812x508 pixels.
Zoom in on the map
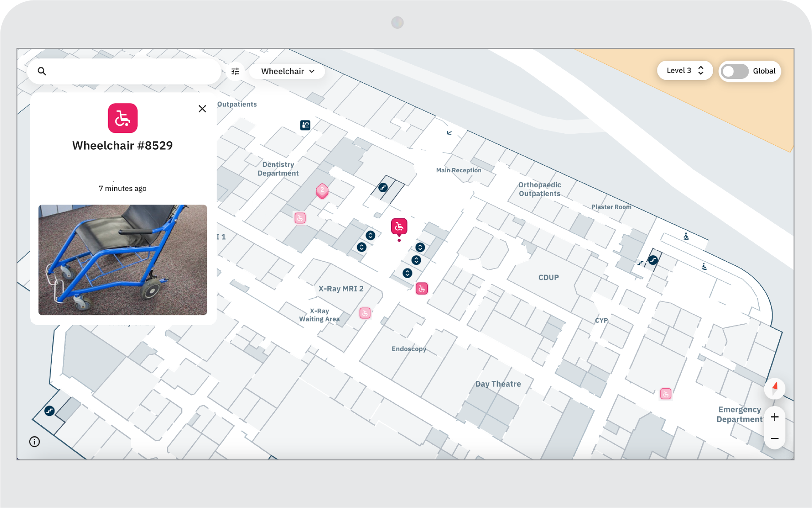pos(774,417)
